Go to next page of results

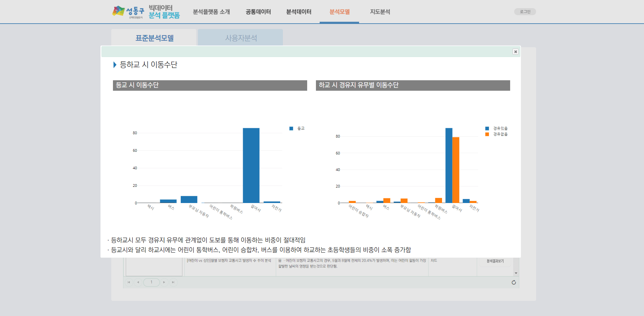click(164, 282)
